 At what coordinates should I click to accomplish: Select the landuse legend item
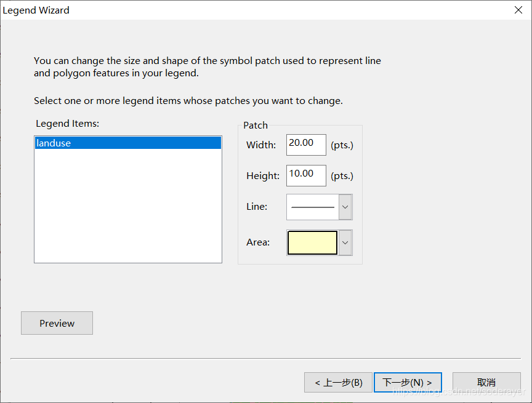pyautogui.click(x=128, y=143)
